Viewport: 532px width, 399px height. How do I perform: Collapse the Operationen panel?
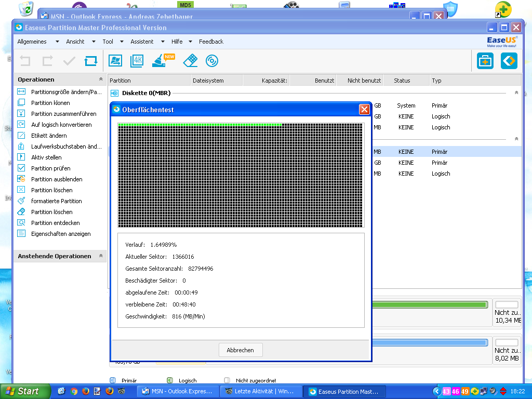pyautogui.click(x=101, y=79)
